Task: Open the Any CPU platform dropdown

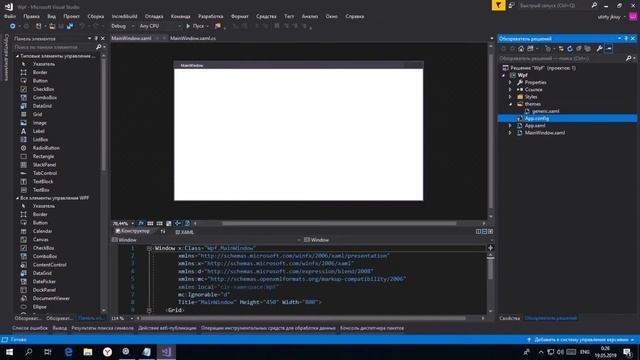Action: (x=160, y=26)
